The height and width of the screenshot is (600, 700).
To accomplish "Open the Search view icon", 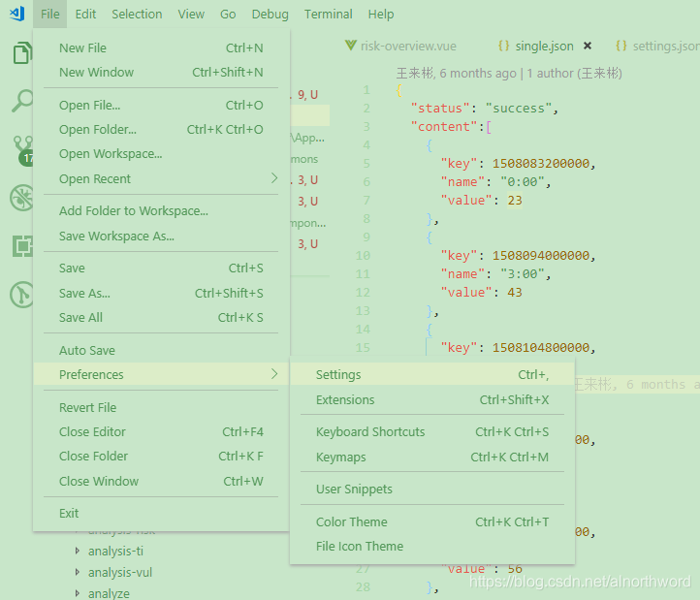I will tap(21, 101).
